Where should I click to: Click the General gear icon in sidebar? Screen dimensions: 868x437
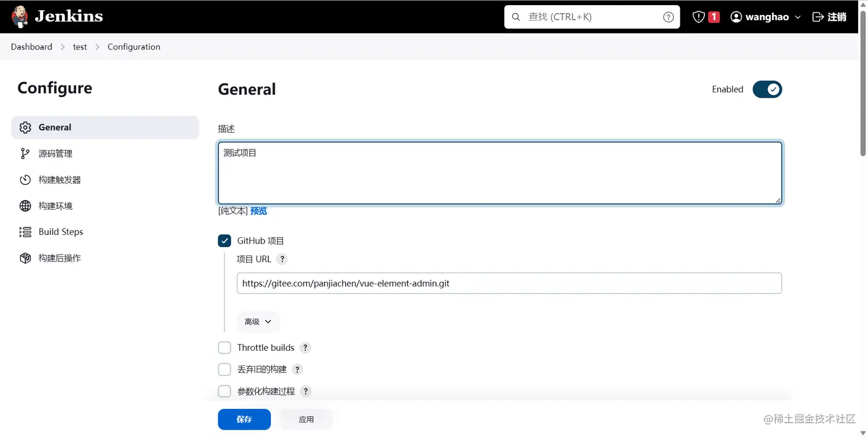pos(25,127)
